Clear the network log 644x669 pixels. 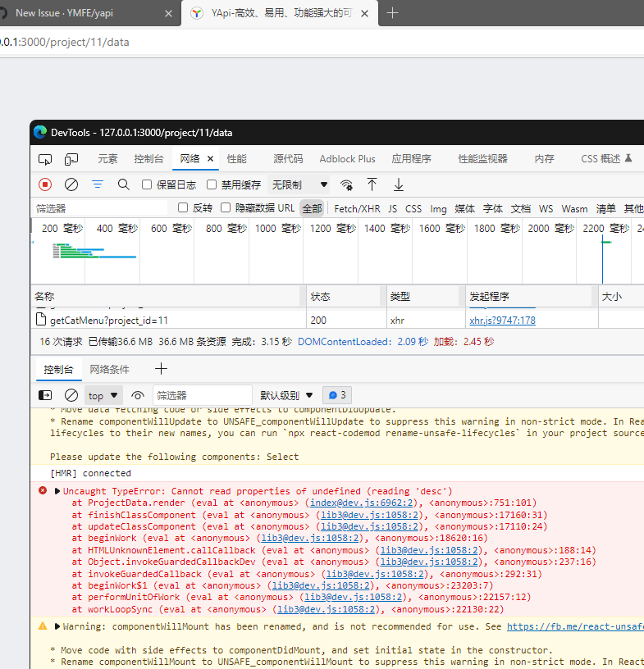tap(71, 184)
